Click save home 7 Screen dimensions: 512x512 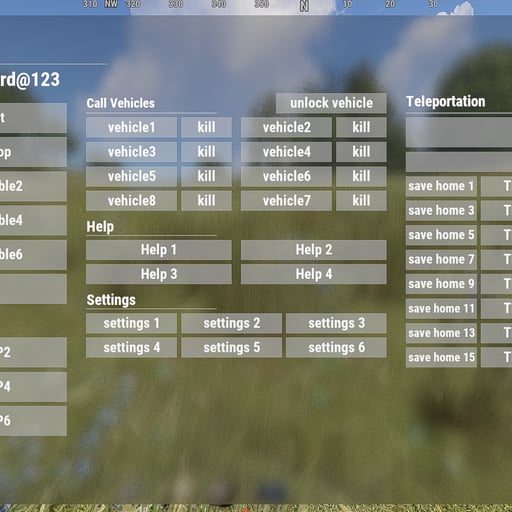pos(441,259)
